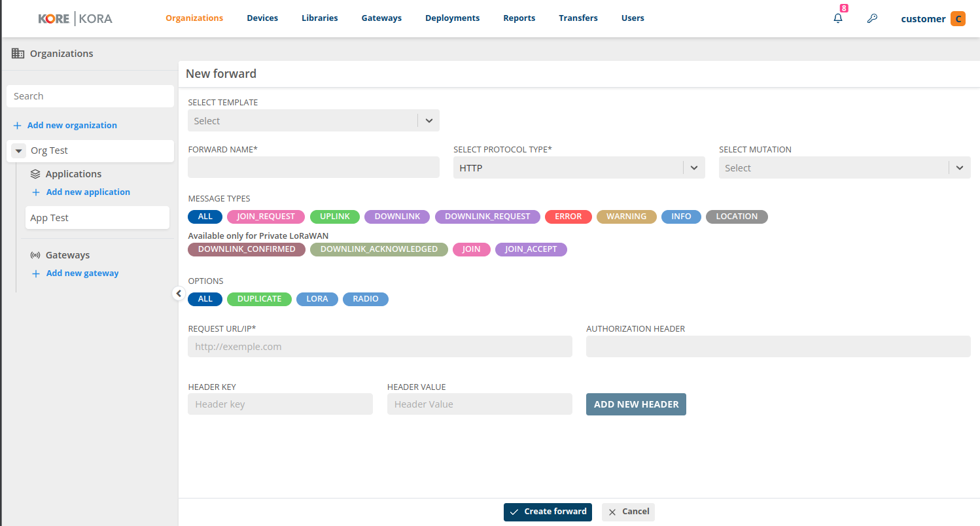Toggle the WARNING message type chip
Viewport: 980px width, 526px height.
pyautogui.click(x=626, y=217)
